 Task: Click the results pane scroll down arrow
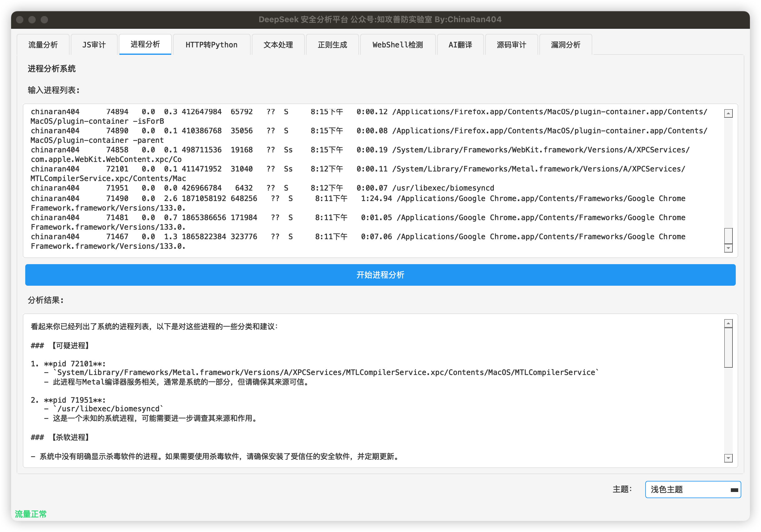point(728,458)
